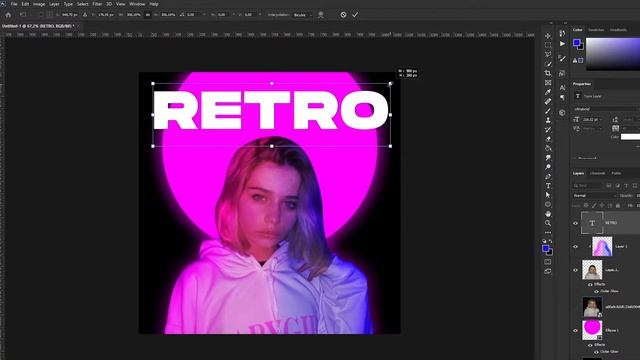Switch to the Swatches tab
This screenshot has height=360, width=640.
(596, 30)
